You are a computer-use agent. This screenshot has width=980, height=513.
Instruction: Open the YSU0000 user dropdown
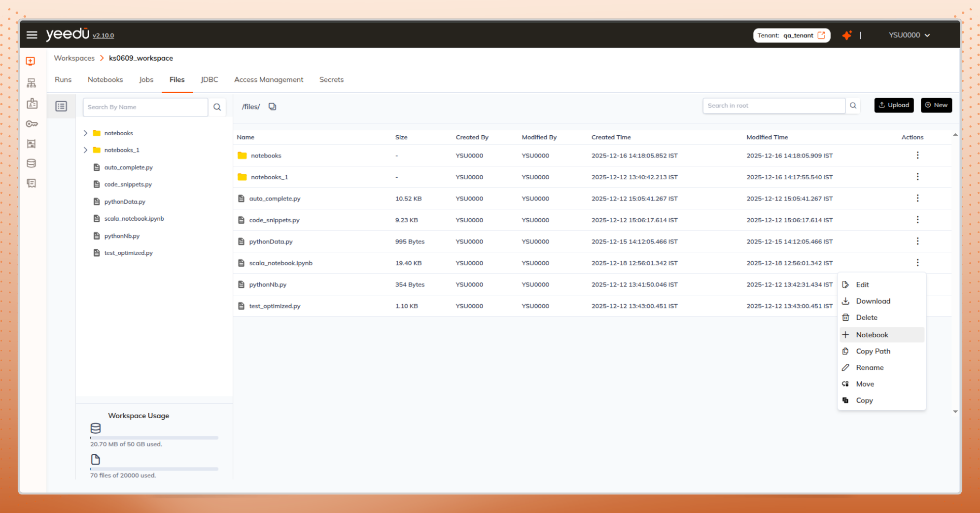908,35
